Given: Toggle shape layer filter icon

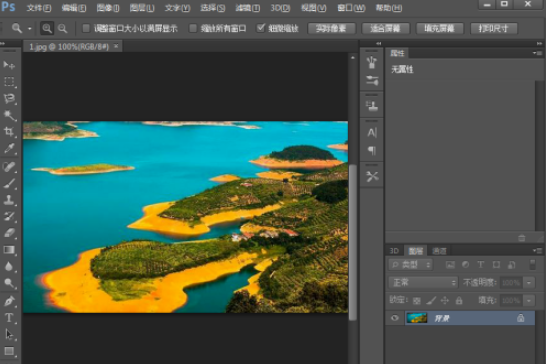Looking at the screenshot, I should click(496, 265).
